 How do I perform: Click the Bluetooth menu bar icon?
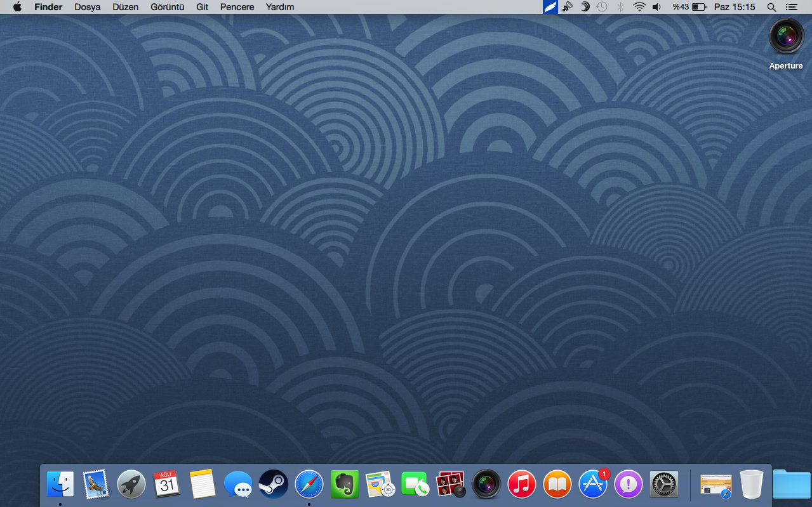[x=621, y=7]
